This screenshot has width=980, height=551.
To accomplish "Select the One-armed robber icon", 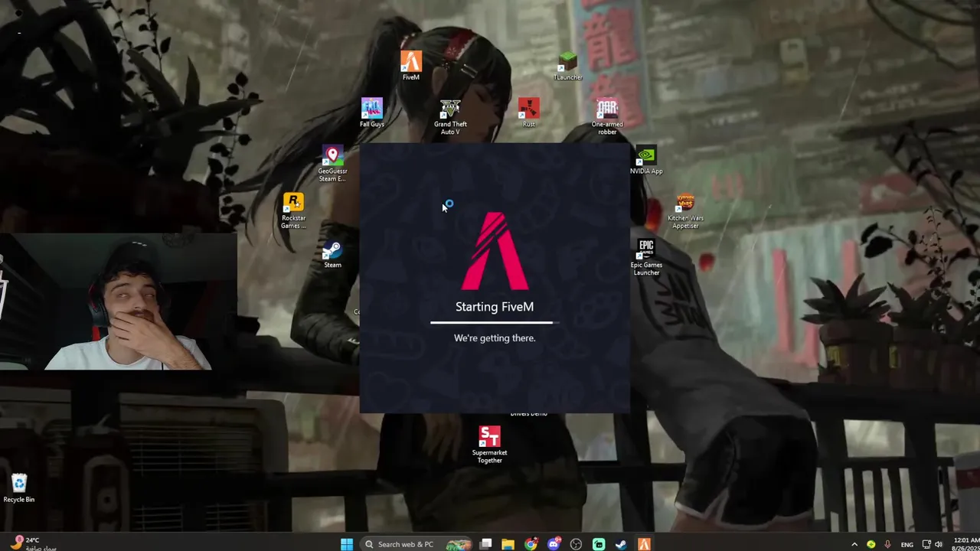I will coord(607,116).
